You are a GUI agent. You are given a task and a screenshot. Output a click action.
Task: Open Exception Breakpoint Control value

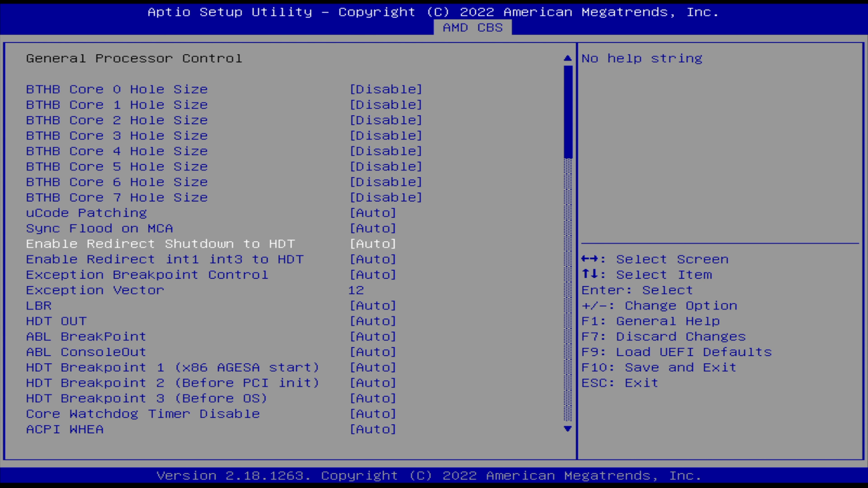point(373,275)
